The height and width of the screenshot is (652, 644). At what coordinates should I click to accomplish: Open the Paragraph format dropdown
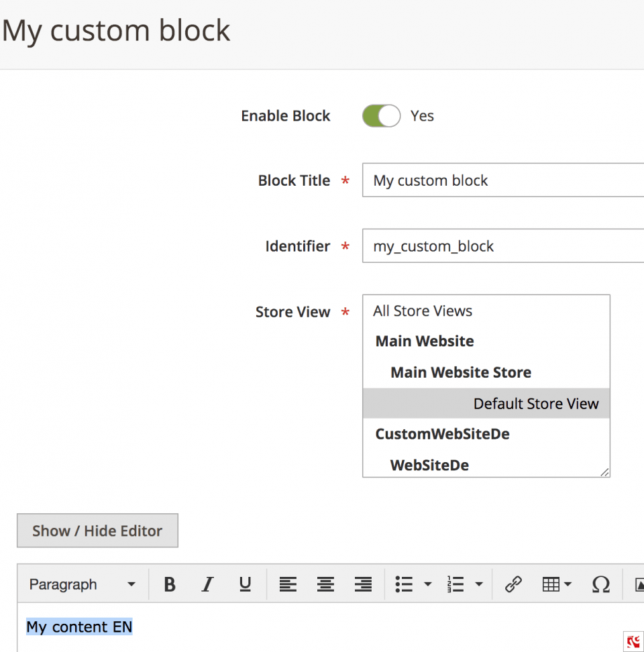tap(80, 584)
